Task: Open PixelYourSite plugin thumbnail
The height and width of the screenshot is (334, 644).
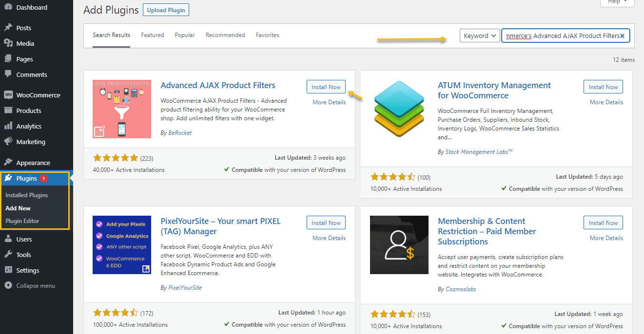Action: click(x=122, y=245)
